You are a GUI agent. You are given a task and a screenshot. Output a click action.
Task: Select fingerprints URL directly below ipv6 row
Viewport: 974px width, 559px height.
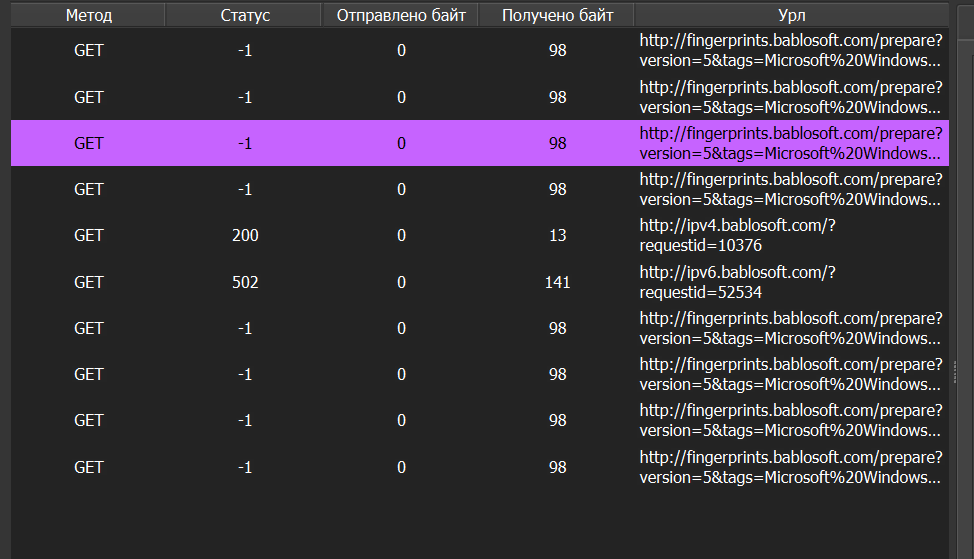click(791, 328)
